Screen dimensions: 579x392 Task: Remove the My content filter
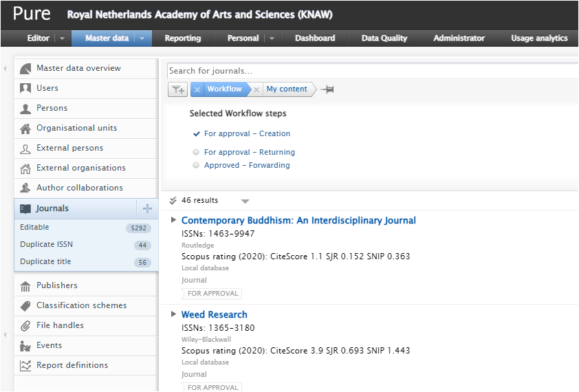click(x=256, y=89)
